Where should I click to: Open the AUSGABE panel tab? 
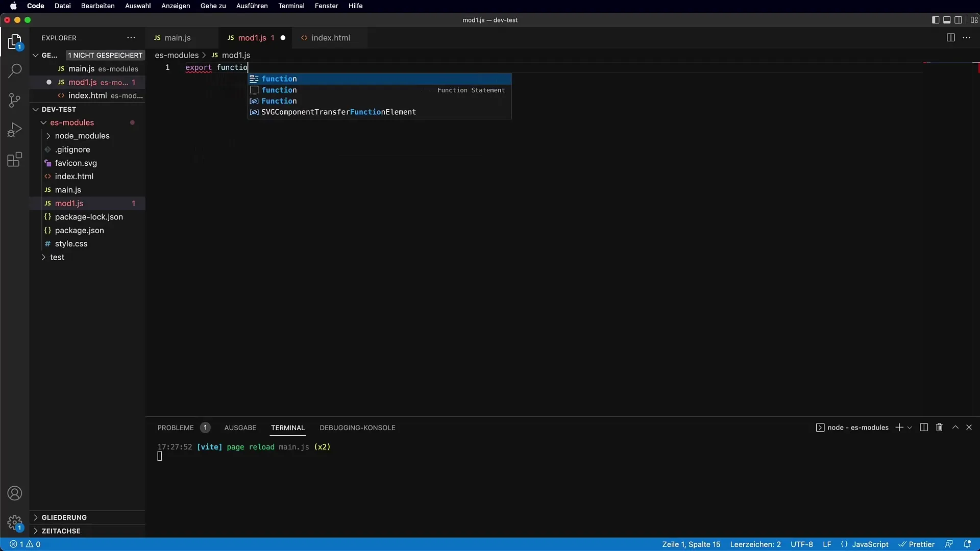click(240, 428)
